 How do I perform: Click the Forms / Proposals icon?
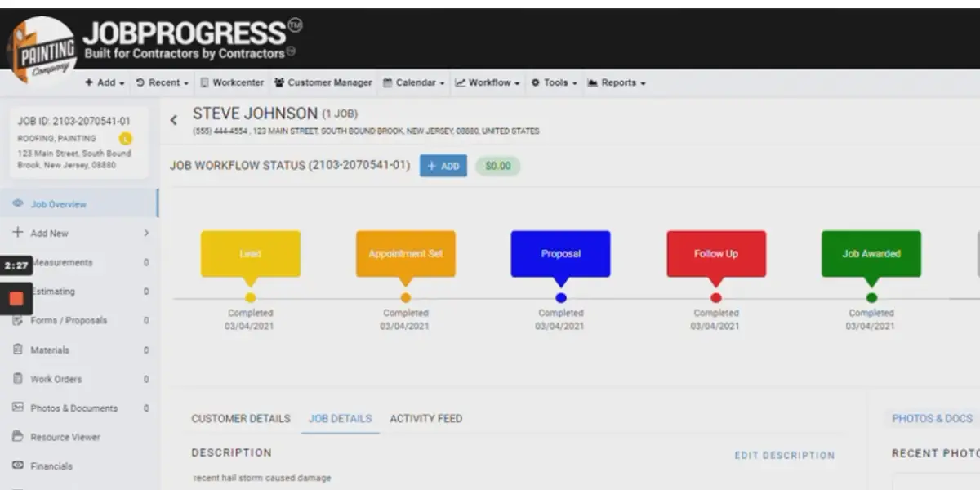pos(18,320)
